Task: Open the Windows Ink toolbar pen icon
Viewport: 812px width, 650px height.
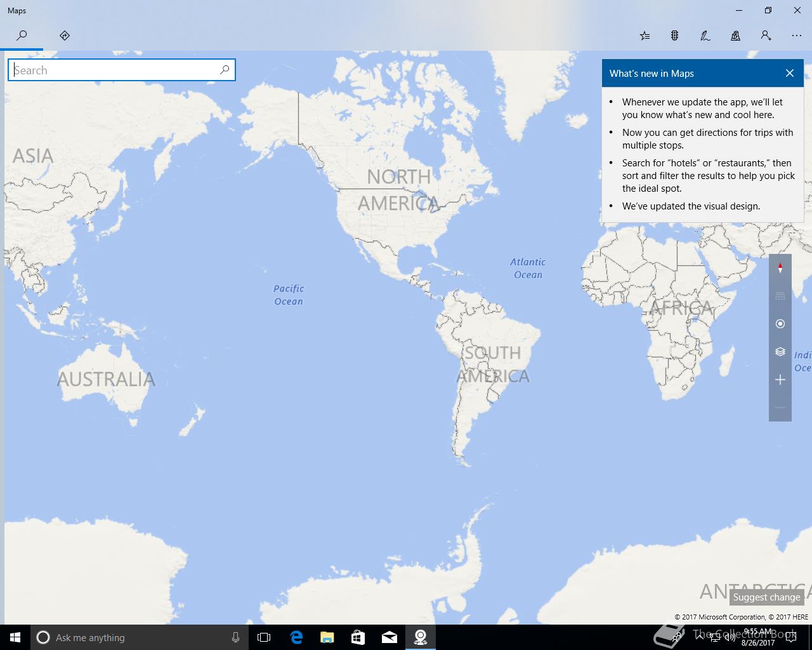Action: (705, 36)
